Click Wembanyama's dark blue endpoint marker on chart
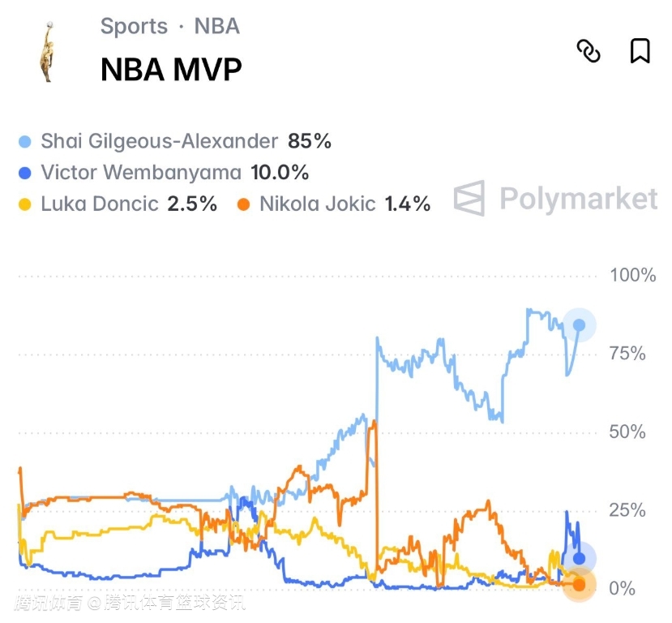The image size is (672, 623). tap(580, 558)
